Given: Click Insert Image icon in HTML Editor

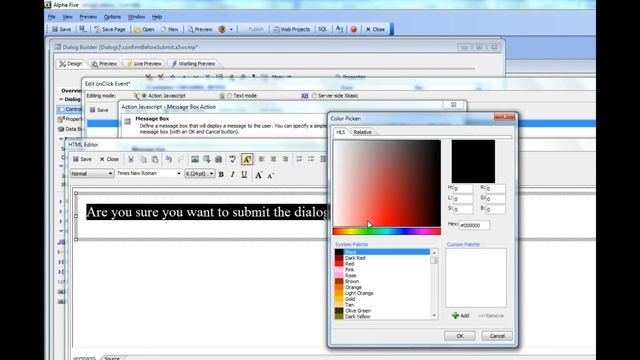Looking at the screenshot, I should (195, 159).
